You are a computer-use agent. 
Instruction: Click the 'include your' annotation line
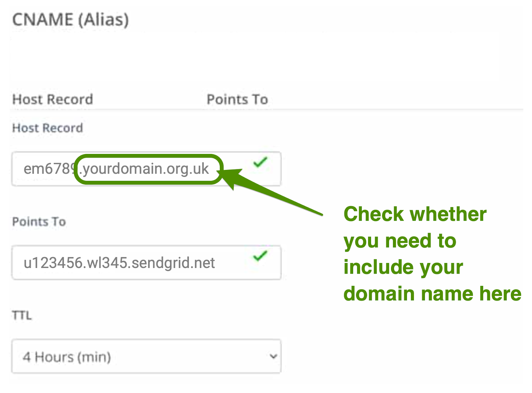(403, 267)
